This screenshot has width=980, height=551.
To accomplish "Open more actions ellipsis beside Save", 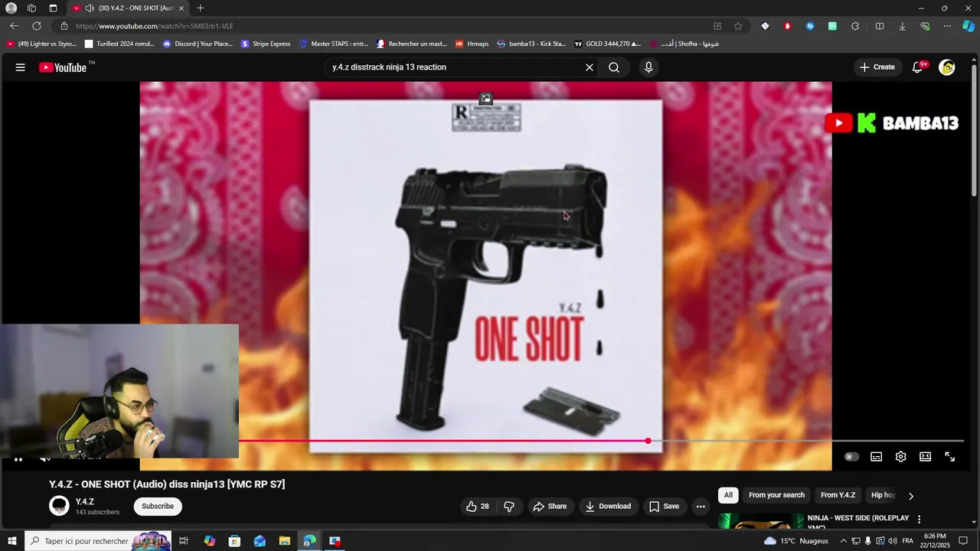I will (x=701, y=506).
